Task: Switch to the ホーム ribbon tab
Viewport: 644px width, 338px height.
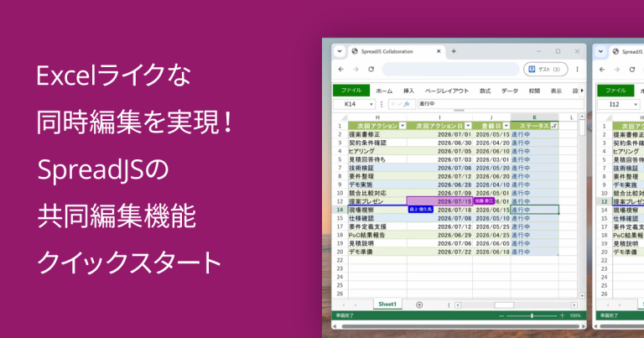Action: point(384,91)
